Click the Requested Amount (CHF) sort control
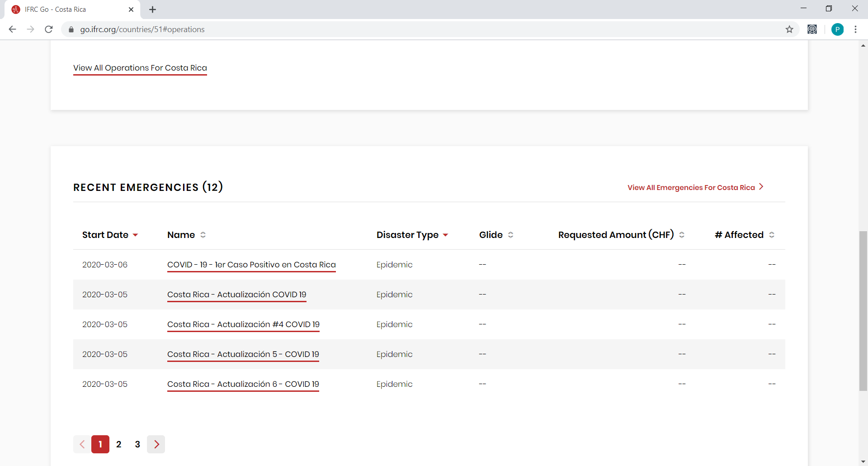868x466 pixels. 682,235
